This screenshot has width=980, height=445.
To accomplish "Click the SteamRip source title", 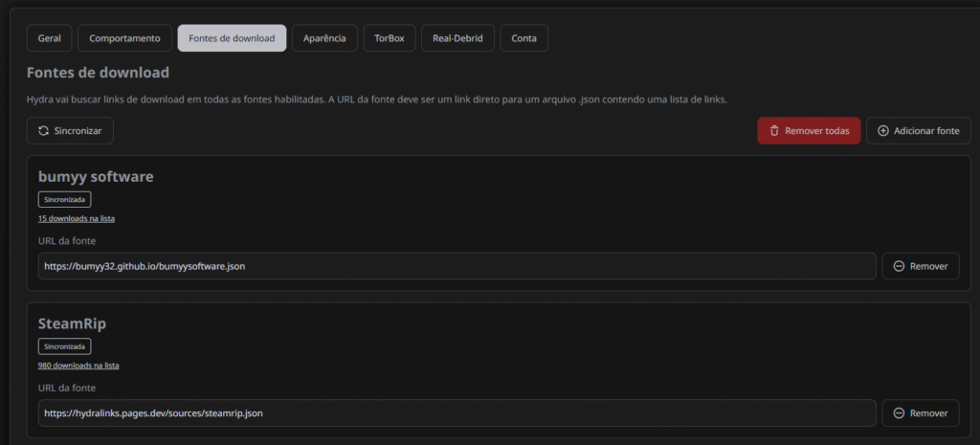I will 72,323.
